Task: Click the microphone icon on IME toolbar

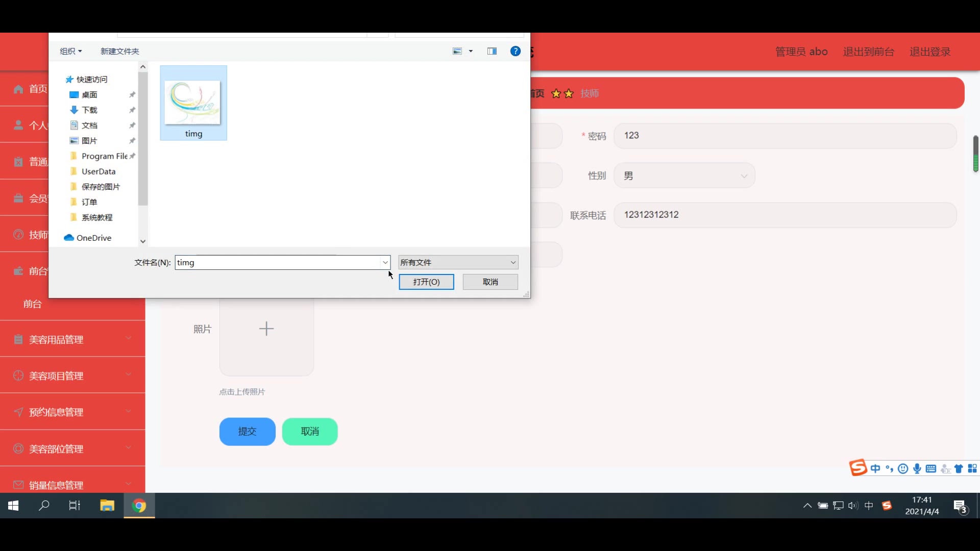Action: pos(917,468)
